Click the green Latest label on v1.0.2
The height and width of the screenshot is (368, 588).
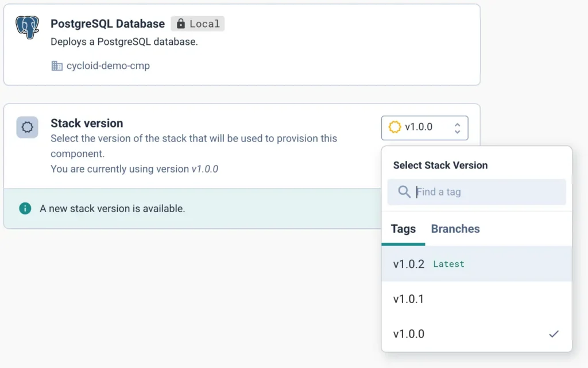coord(448,264)
